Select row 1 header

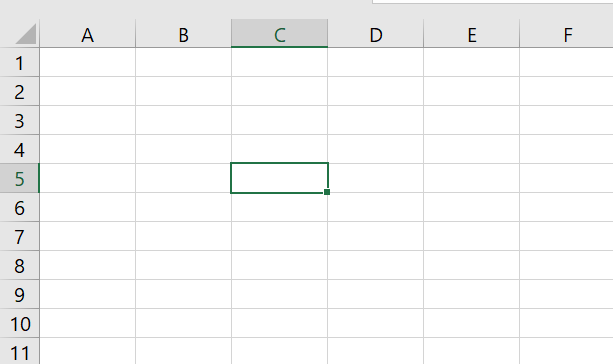point(20,63)
